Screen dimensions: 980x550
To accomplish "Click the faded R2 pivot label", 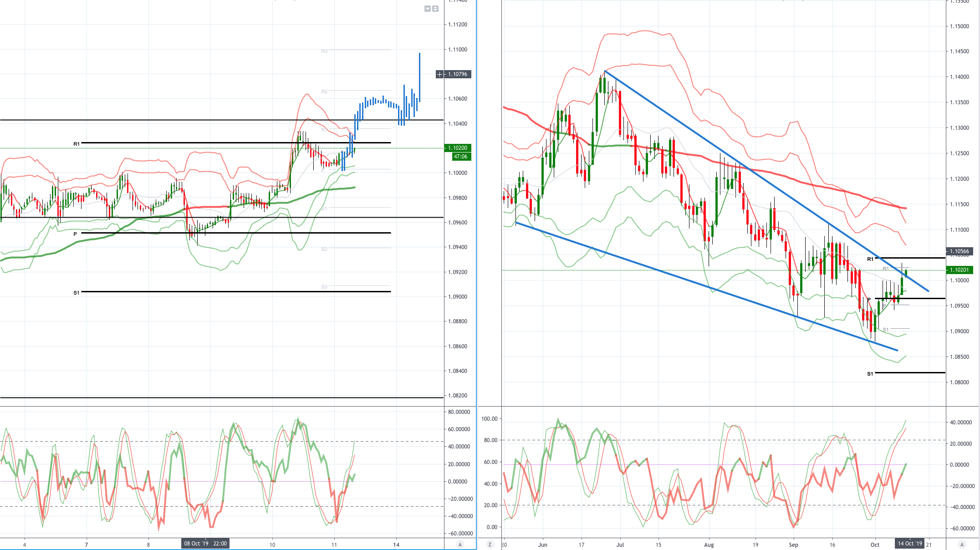I will [x=324, y=92].
